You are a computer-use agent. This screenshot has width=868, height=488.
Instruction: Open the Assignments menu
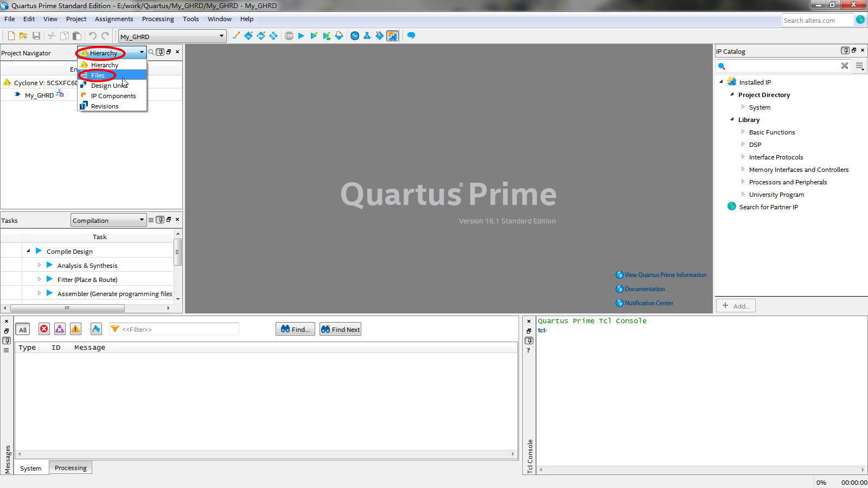click(114, 19)
